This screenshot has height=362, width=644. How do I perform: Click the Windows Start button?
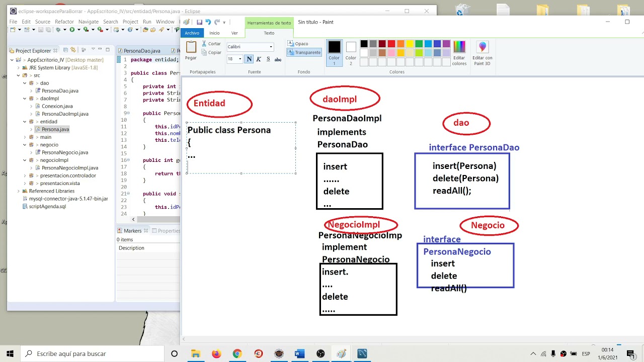pyautogui.click(x=10, y=353)
